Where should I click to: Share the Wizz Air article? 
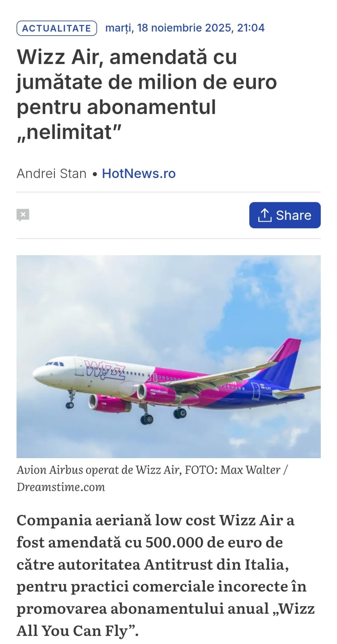(285, 215)
